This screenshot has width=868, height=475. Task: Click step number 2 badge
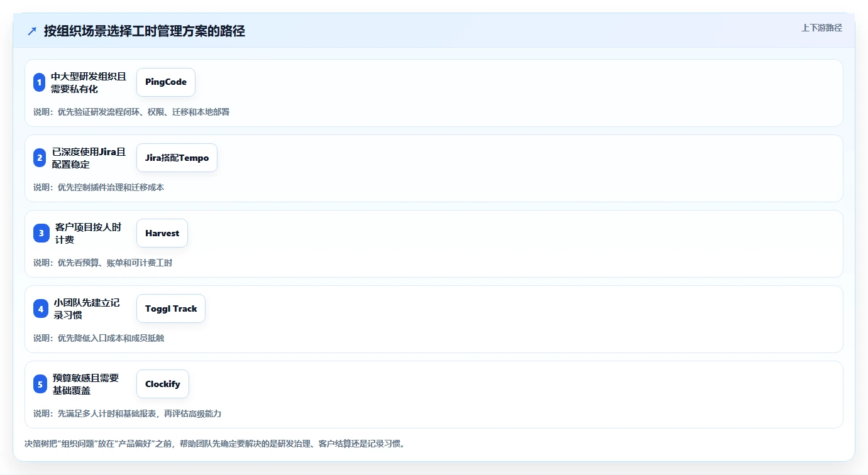(x=40, y=158)
